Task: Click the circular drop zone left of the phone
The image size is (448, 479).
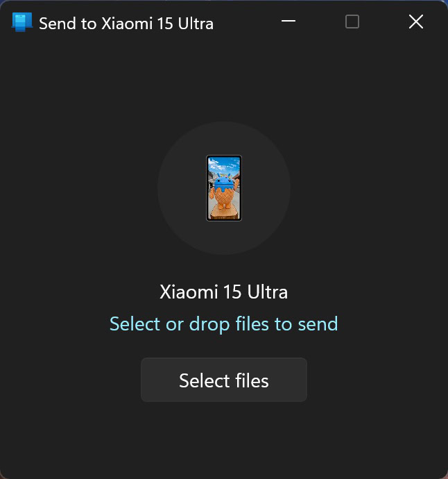Action: (x=182, y=188)
